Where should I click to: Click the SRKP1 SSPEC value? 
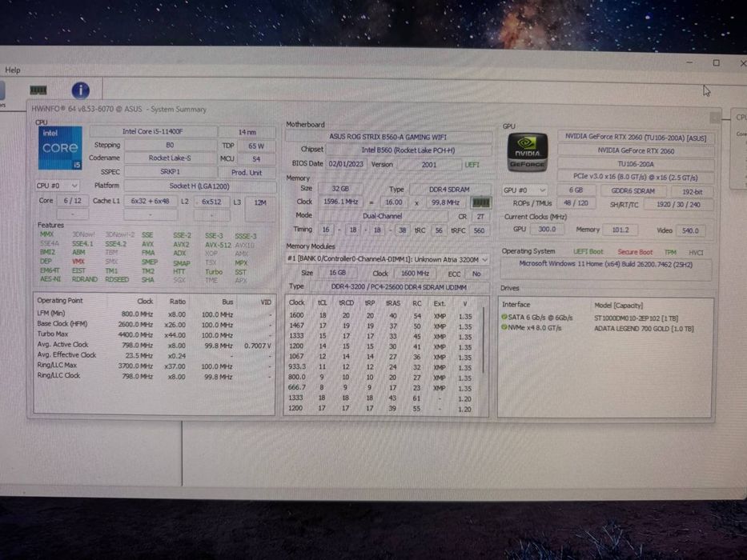170,171
